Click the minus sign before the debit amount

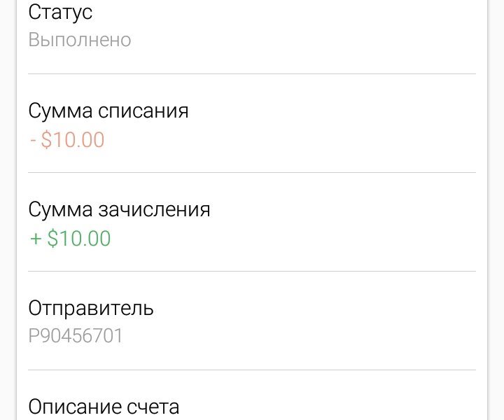33,141
